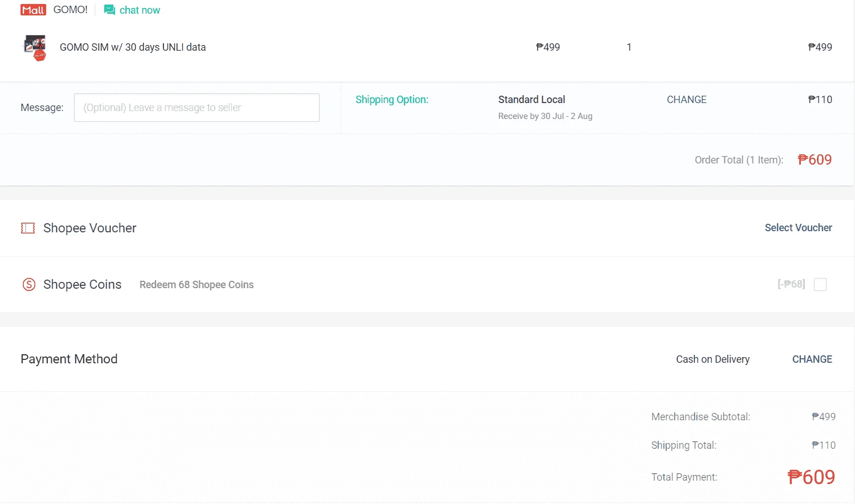Click the Shipping Total ₱110 value

tap(824, 445)
